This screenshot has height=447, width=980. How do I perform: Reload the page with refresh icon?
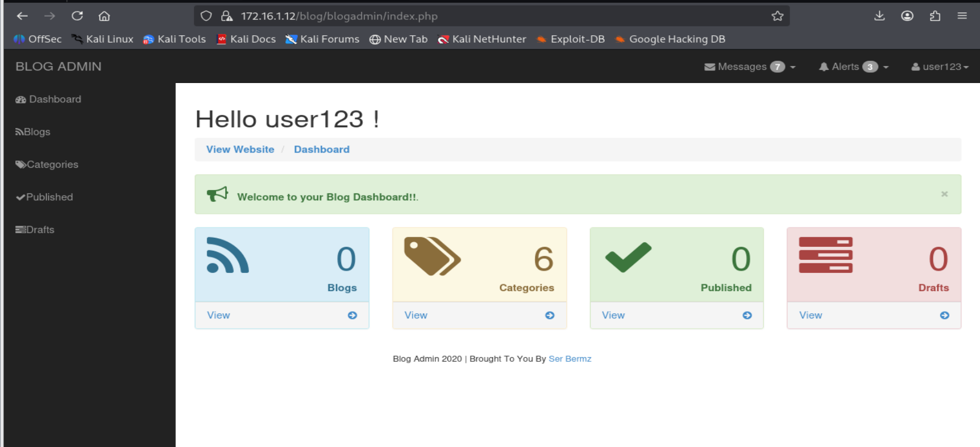[77, 16]
